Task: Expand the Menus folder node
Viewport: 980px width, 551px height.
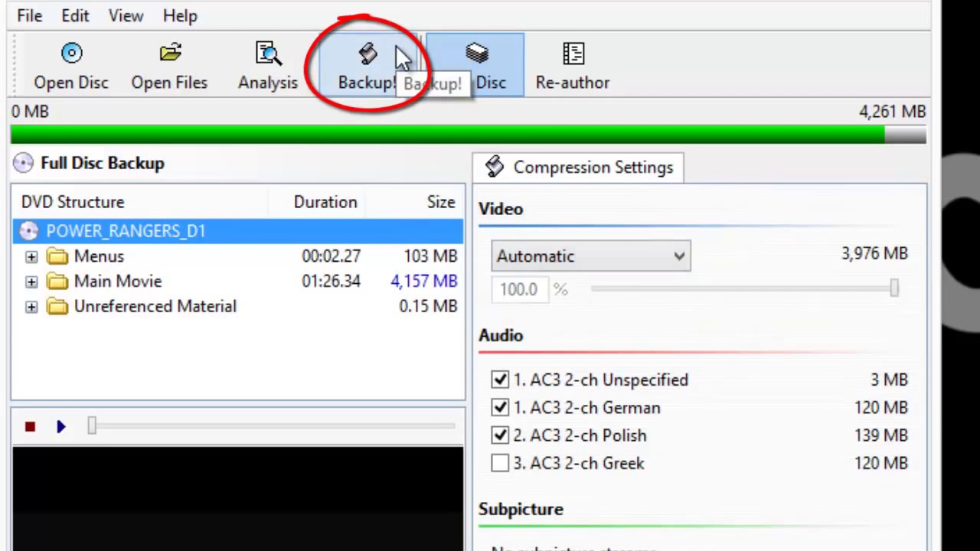Action: (31, 257)
